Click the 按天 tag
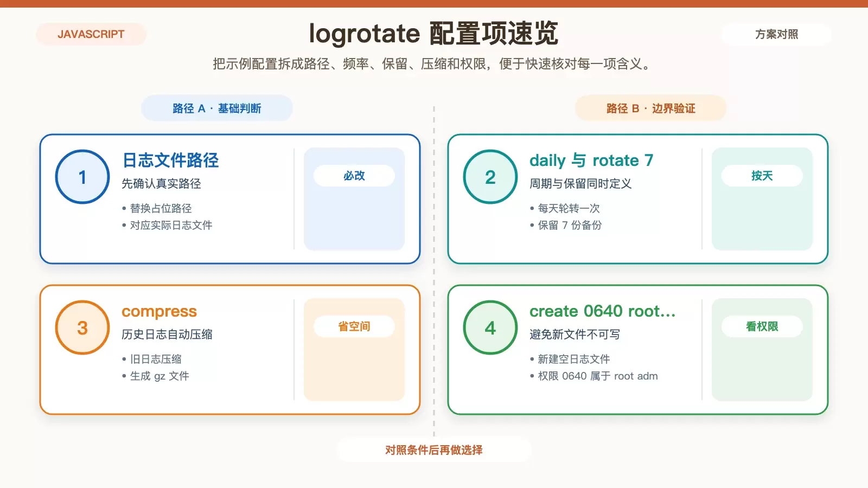The height and width of the screenshot is (488, 868). click(x=762, y=176)
